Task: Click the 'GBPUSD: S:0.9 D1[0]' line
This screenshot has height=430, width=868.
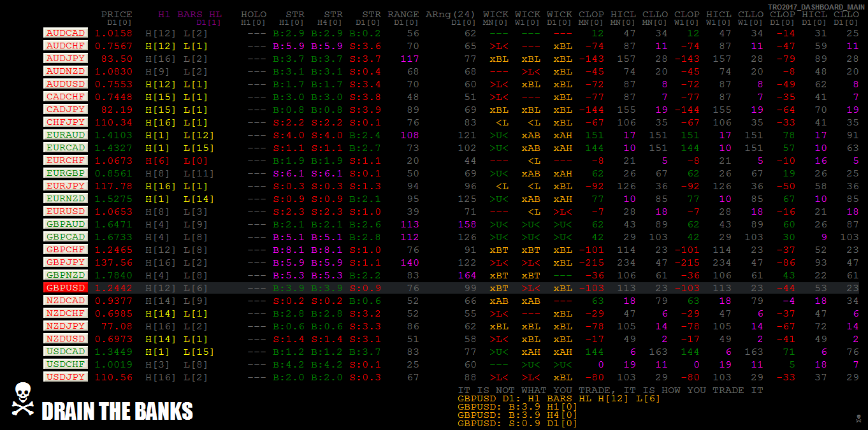Action: (x=517, y=423)
